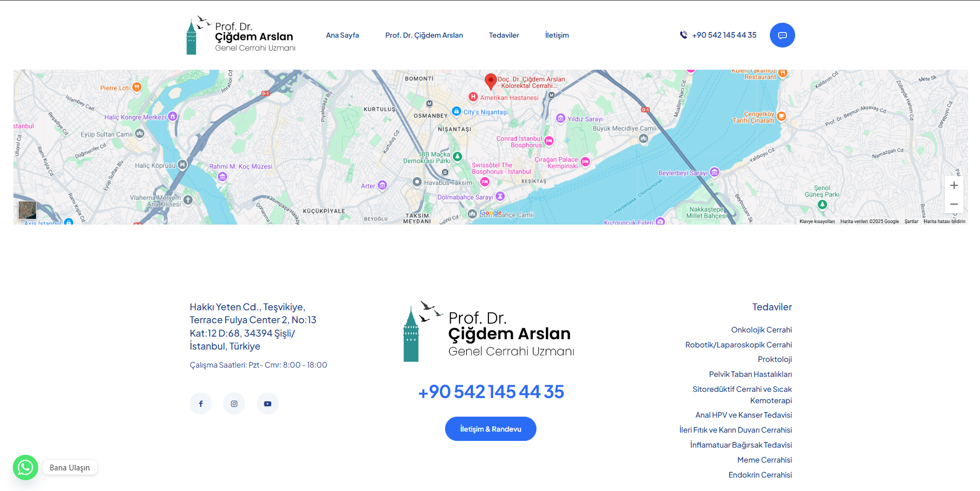This screenshot has height=491, width=980.
Task: Click the red map location pin
Action: [x=491, y=81]
